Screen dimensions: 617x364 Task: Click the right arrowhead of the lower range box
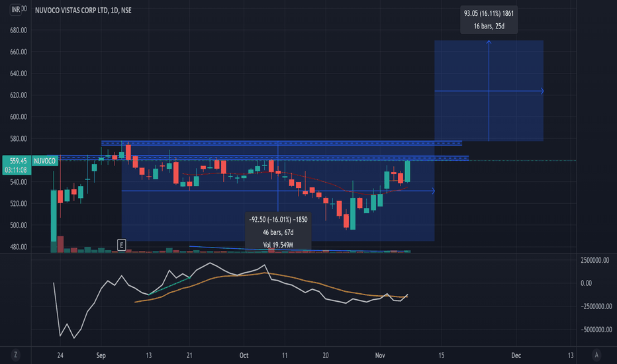[433, 191]
